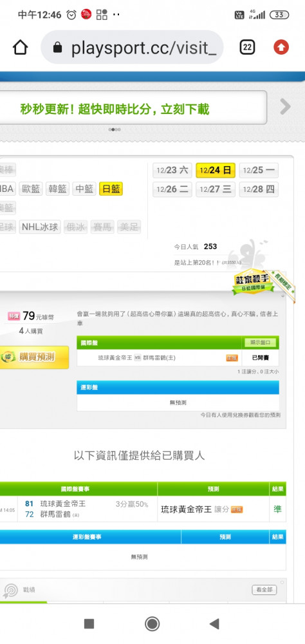This screenshot has width=305, height=644.
Task: Tap the Android recent apps square
Action: click(89, 624)
